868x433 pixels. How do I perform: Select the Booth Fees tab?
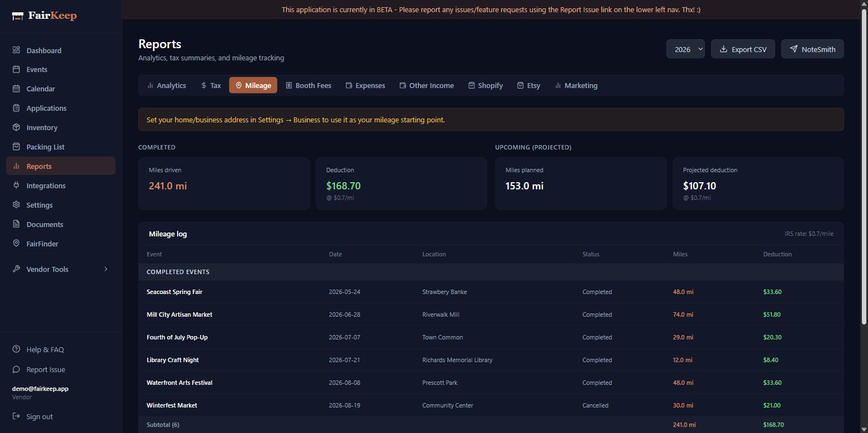[309, 85]
